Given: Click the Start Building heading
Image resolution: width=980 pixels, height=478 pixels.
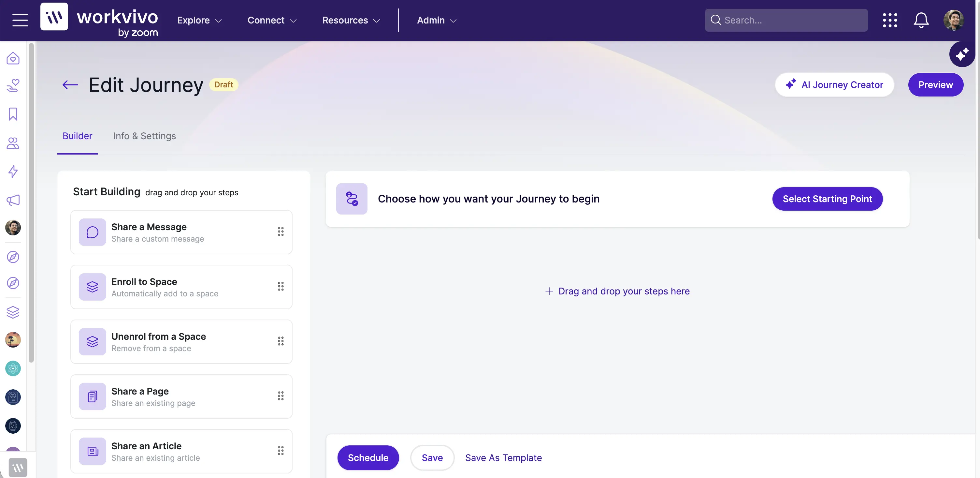Looking at the screenshot, I should [107, 192].
